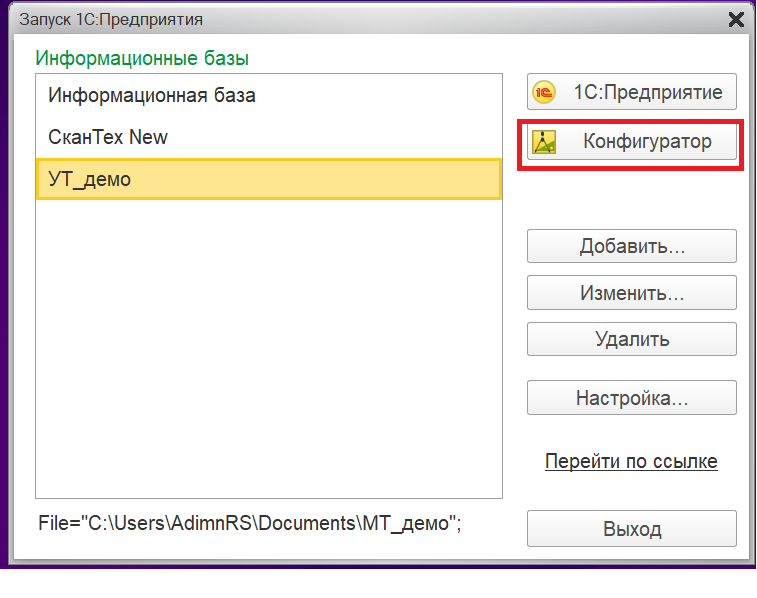
Task: Click the Конфигуратор compass icon
Action: coord(544,142)
